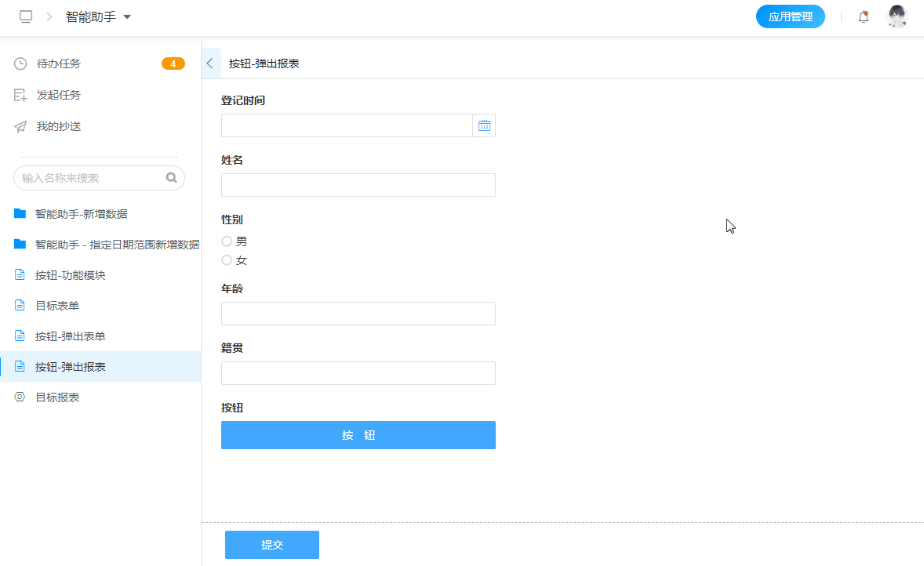The image size is (924, 566).
Task: Open the 目标报表 report item
Action: pyautogui.click(x=57, y=397)
